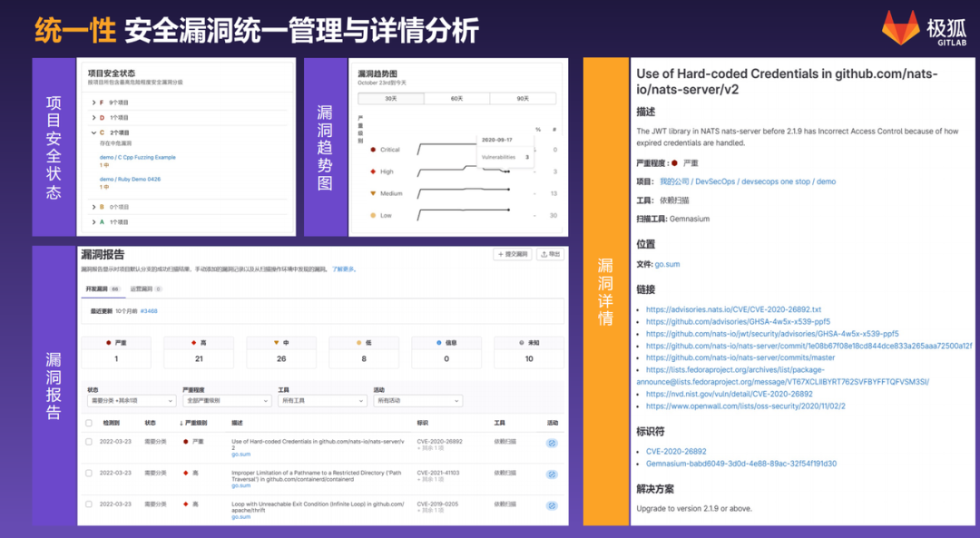Open the 工具 filter dropdown

[x=322, y=400]
